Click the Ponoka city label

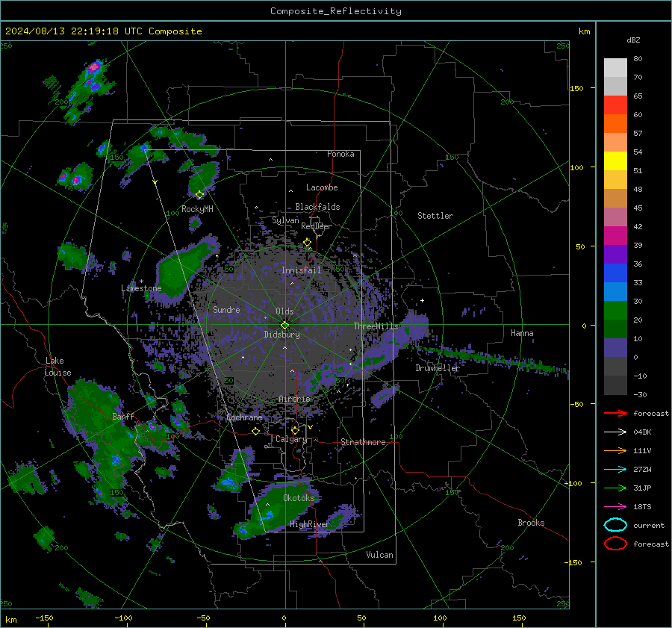pos(340,154)
